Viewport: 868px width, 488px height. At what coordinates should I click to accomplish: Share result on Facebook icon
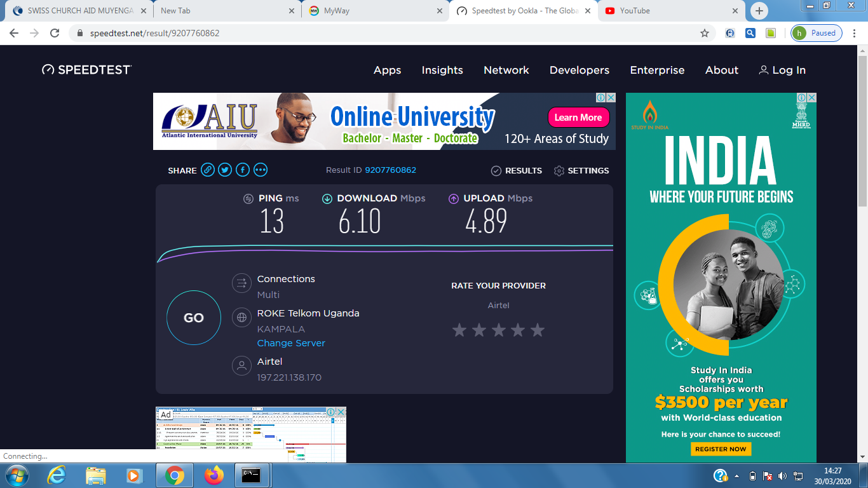point(243,170)
